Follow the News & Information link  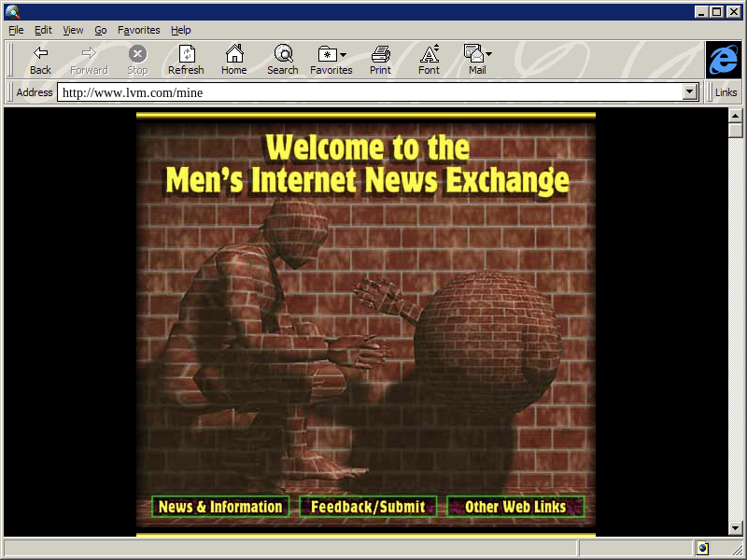[220, 507]
